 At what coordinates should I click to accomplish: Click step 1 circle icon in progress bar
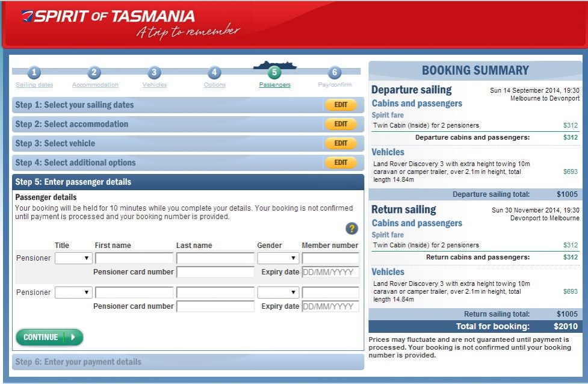(x=34, y=73)
